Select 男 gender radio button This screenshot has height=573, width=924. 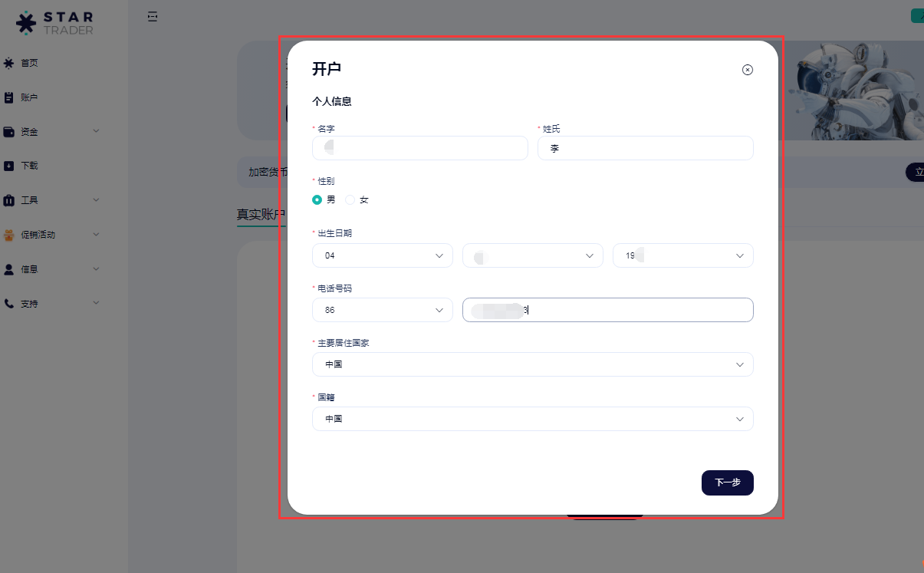tap(317, 199)
